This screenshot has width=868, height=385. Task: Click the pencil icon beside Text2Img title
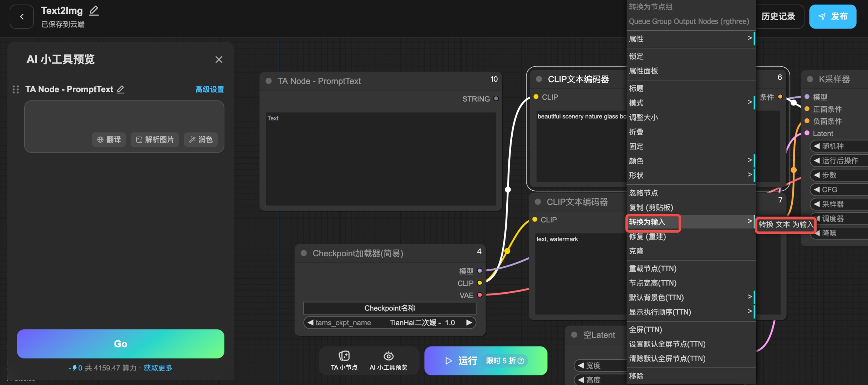pos(94,11)
